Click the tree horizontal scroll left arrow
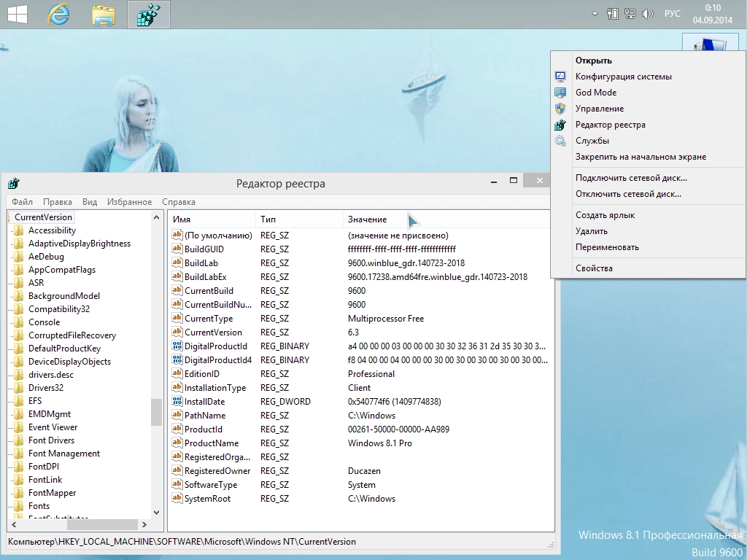This screenshot has width=747, height=560. [14, 524]
